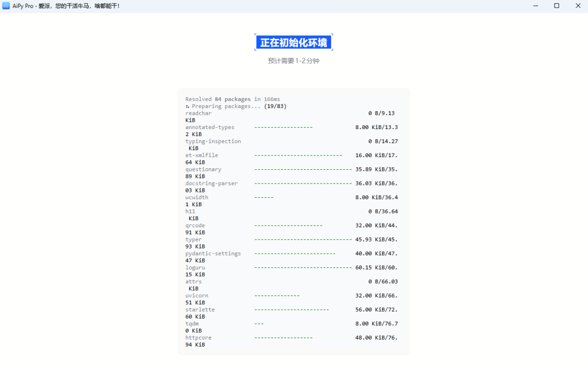Click the starlette progress bar

pyautogui.click(x=292, y=310)
